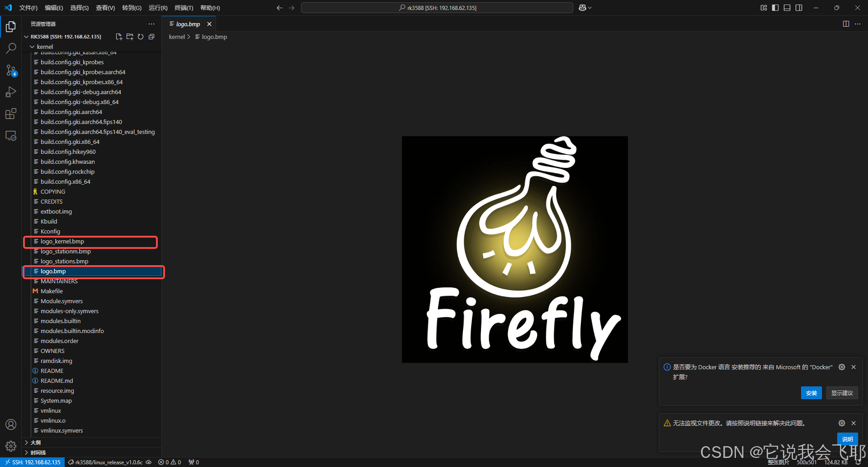
Task: Open the 帮助(H) menu
Action: (x=210, y=8)
